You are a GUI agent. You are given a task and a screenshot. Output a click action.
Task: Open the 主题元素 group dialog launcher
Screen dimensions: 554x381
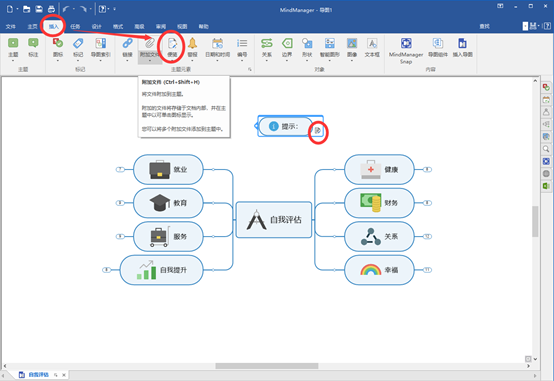[x=250, y=69]
